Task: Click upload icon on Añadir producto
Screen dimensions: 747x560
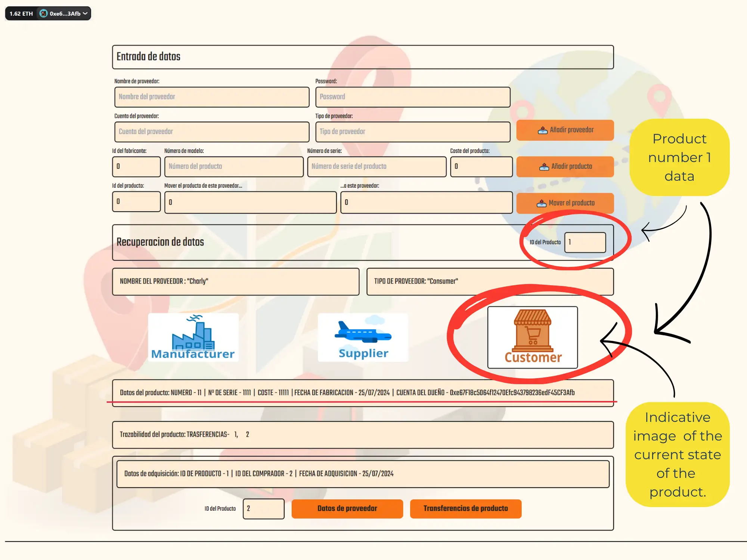Action: pos(544,167)
